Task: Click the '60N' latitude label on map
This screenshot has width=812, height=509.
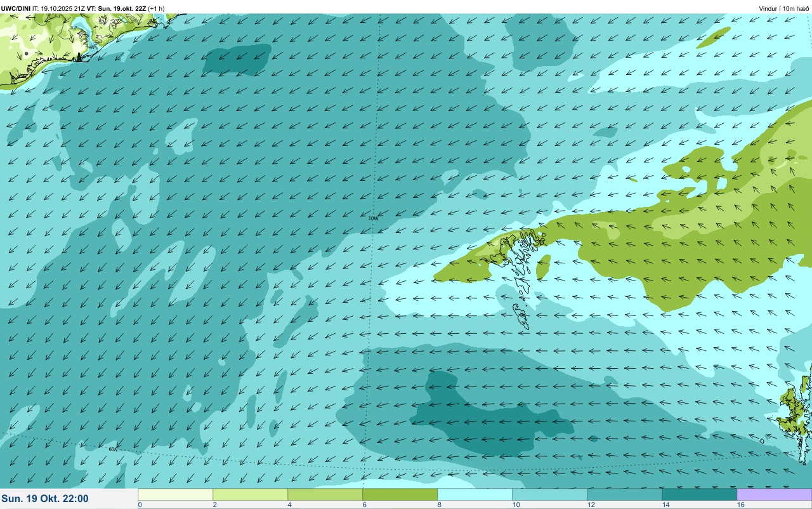Action: point(113,449)
